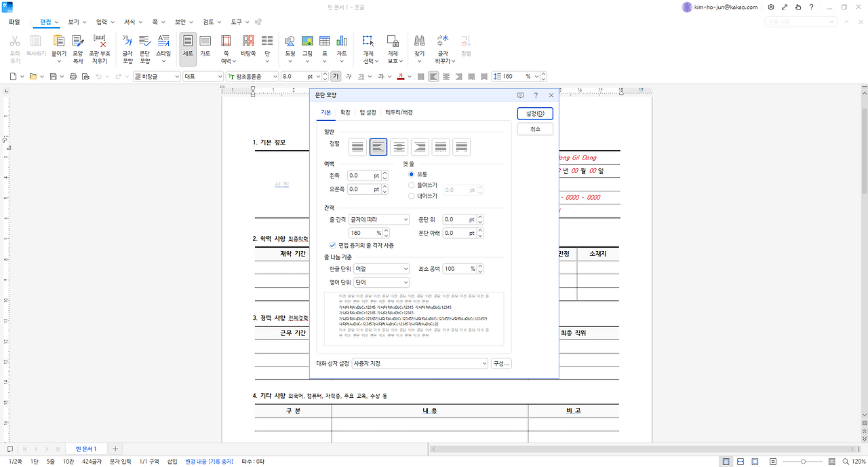Switch to the 확장 tab
Image resolution: width=868 pixels, height=467 pixels.
[345, 112]
